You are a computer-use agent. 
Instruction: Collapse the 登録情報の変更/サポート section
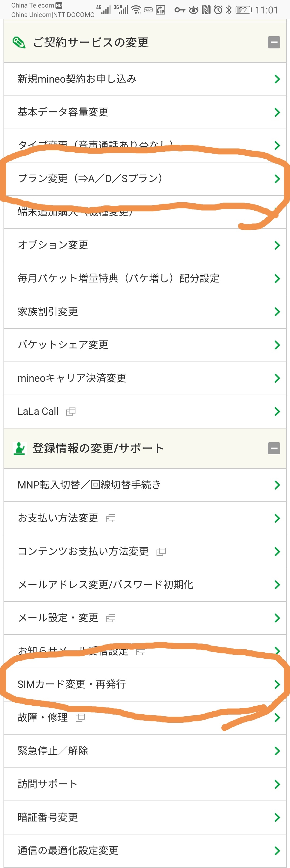(x=274, y=448)
